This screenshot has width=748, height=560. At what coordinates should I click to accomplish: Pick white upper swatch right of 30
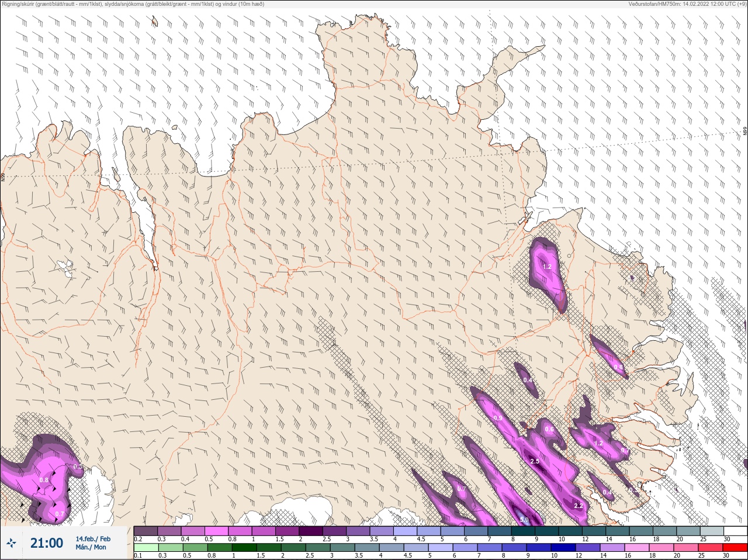click(735, 531)
